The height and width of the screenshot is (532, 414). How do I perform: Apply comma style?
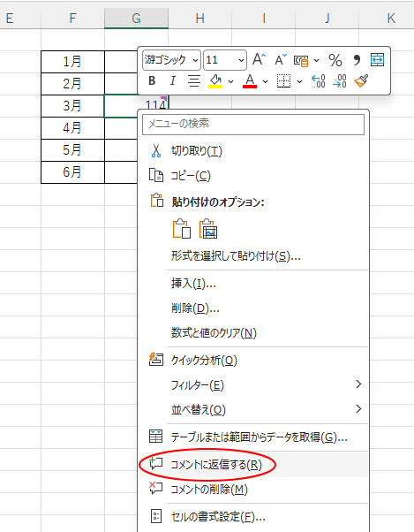coord(357,60)
